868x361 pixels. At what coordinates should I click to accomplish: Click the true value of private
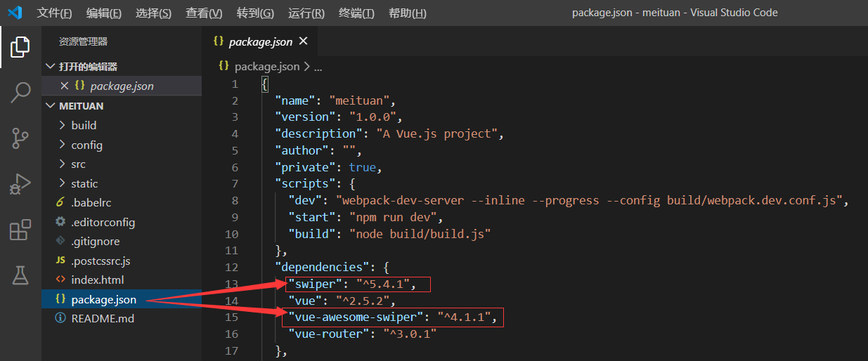(363, 167)
